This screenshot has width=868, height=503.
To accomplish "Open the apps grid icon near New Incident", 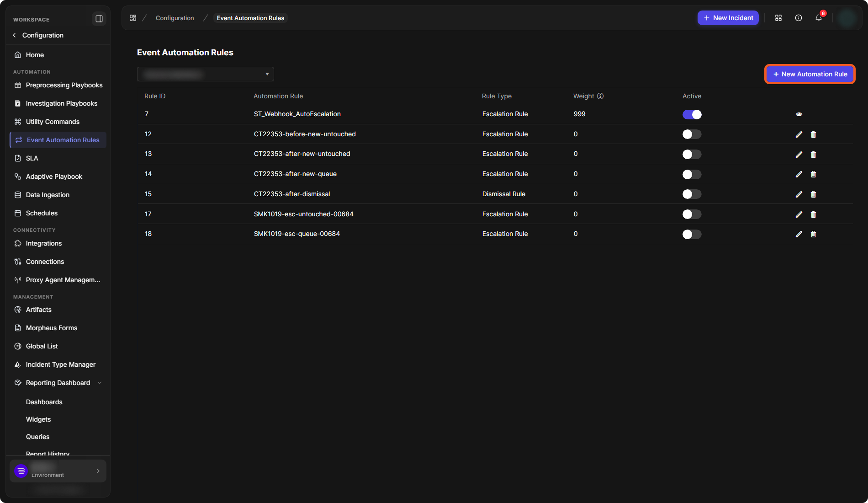I will 778,18.
